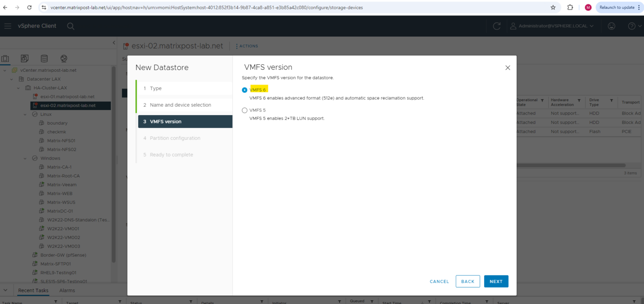Open the Networking inventory view
Image resolution: width=644 pixels, height=304 pixels.
click(63, 58)
